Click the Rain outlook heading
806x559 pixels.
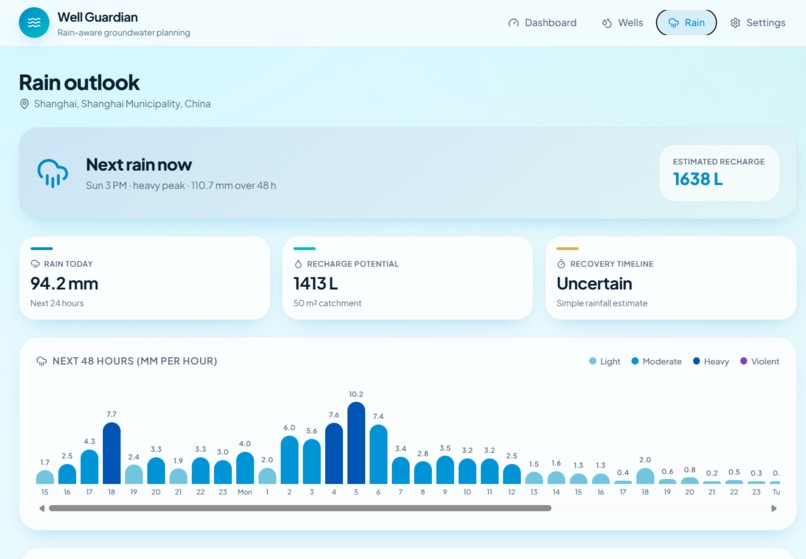pyautogui.click(x=79, y=82)
